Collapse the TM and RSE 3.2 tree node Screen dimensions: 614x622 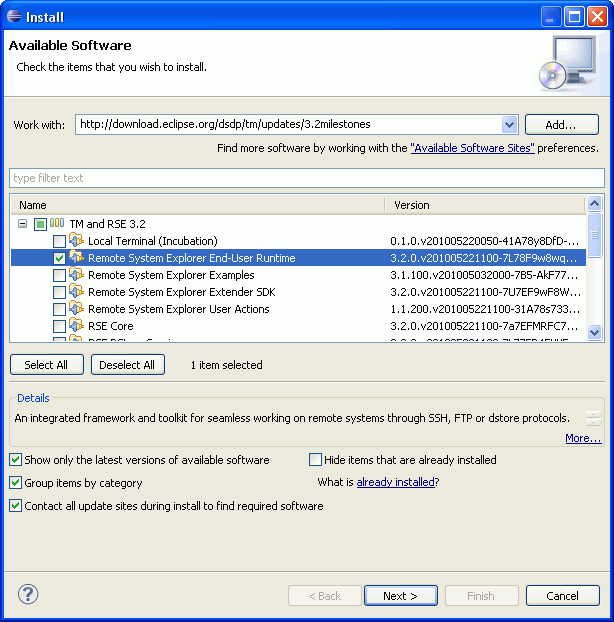pos(23,224)
